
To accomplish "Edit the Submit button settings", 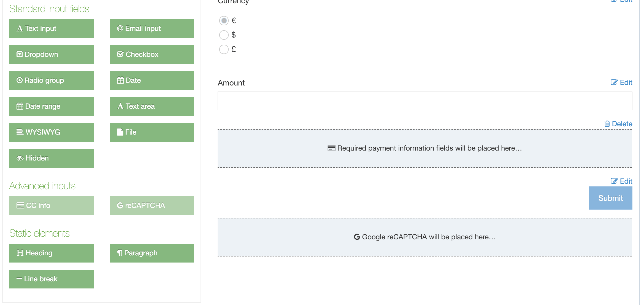I will (x=621, y=181).
